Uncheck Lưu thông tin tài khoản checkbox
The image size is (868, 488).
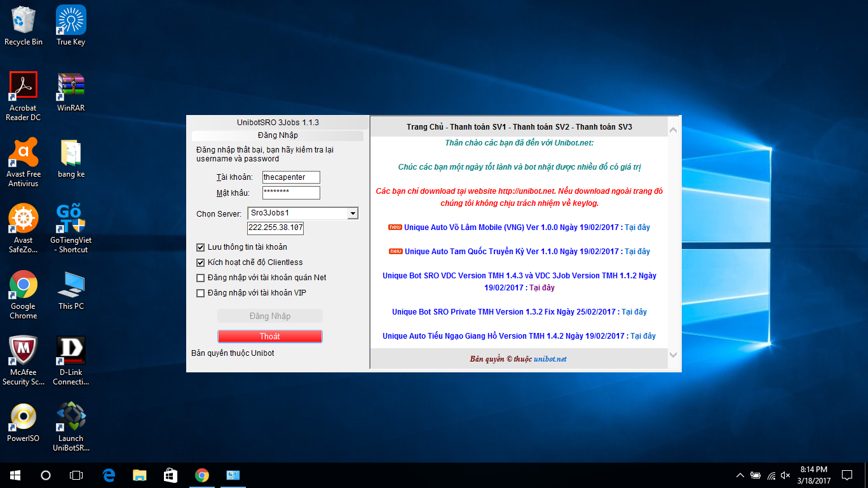(x=201, y=247)
